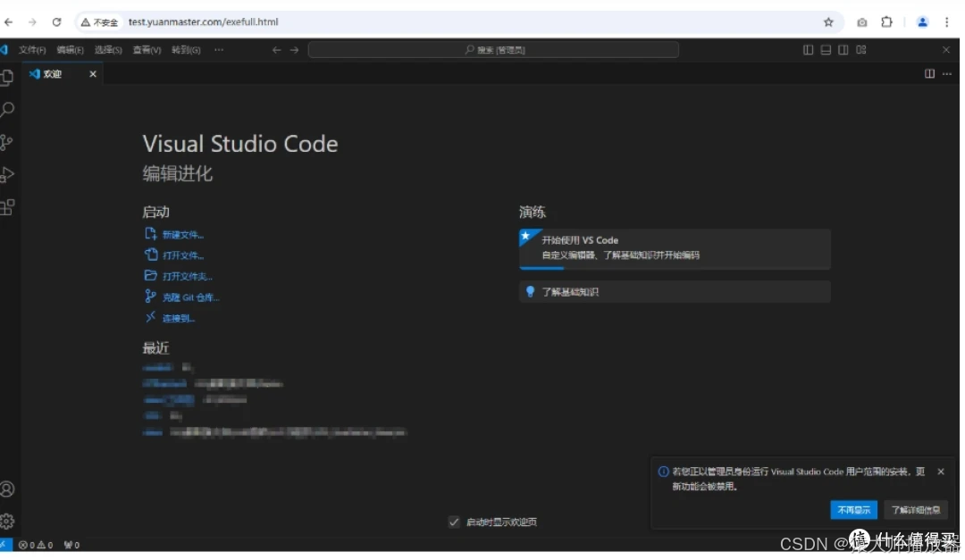
Task: Open the browser three-dot menu
Action: [947, 22]
